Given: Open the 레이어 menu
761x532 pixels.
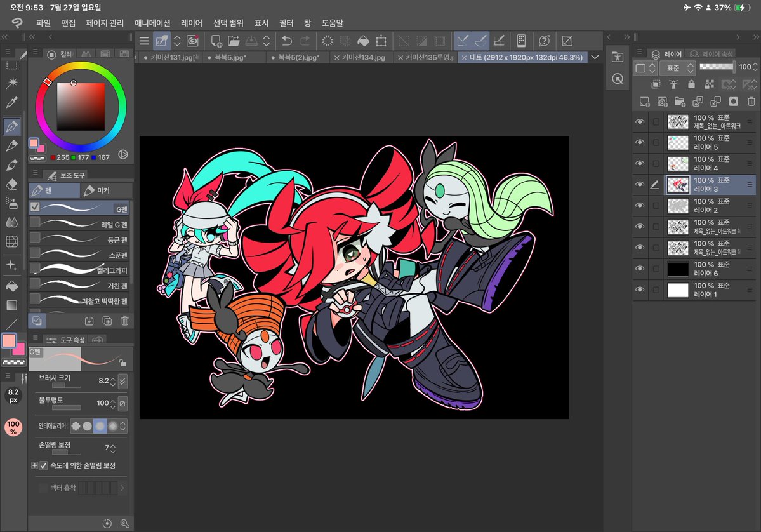Looking at the screenshot, I should (191, 23).
